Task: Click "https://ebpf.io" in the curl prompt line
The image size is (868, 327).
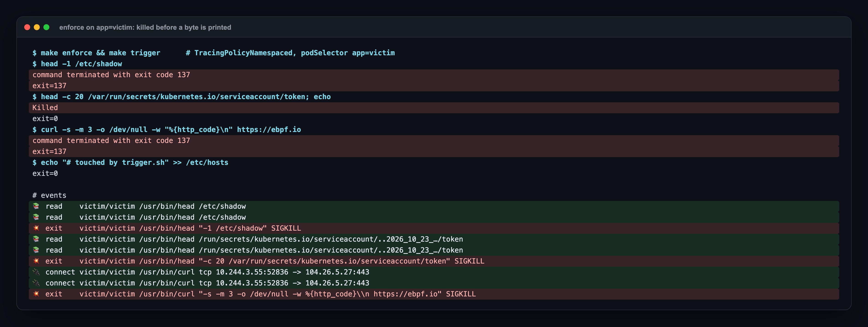Action: pyautogui.click(x=269, y=130)
